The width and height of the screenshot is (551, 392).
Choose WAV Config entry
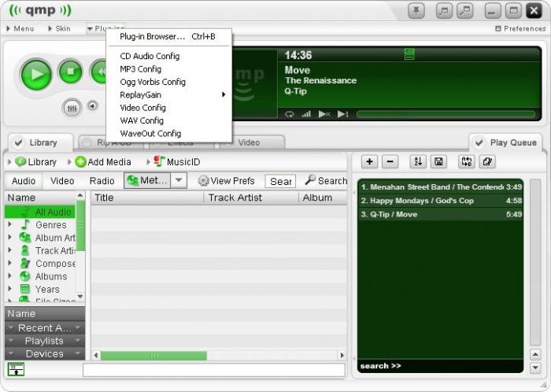pyautogui.click(x=168, y=120)
